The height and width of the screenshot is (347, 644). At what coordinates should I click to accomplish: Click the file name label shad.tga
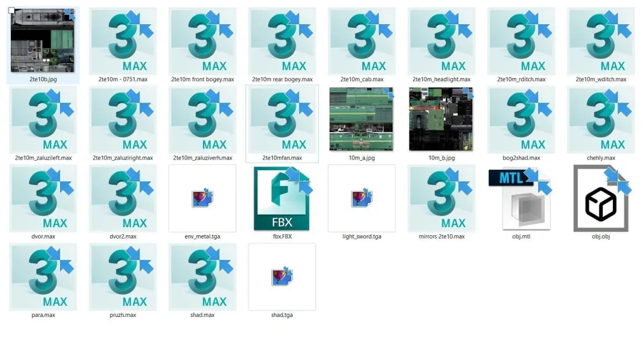coord(282,315)
